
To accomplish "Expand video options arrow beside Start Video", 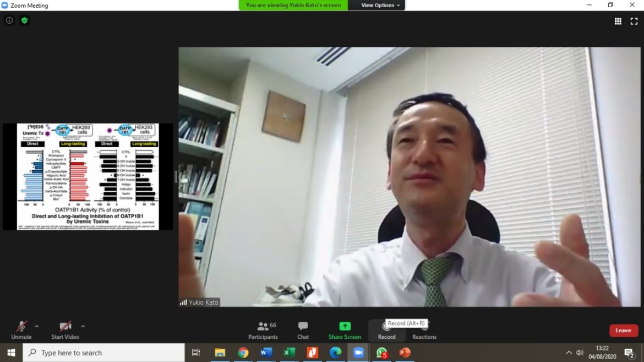I will (83, 326).
